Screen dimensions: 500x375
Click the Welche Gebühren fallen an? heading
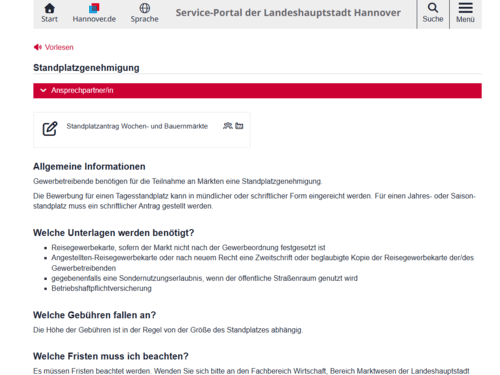[x=95, y=315]
